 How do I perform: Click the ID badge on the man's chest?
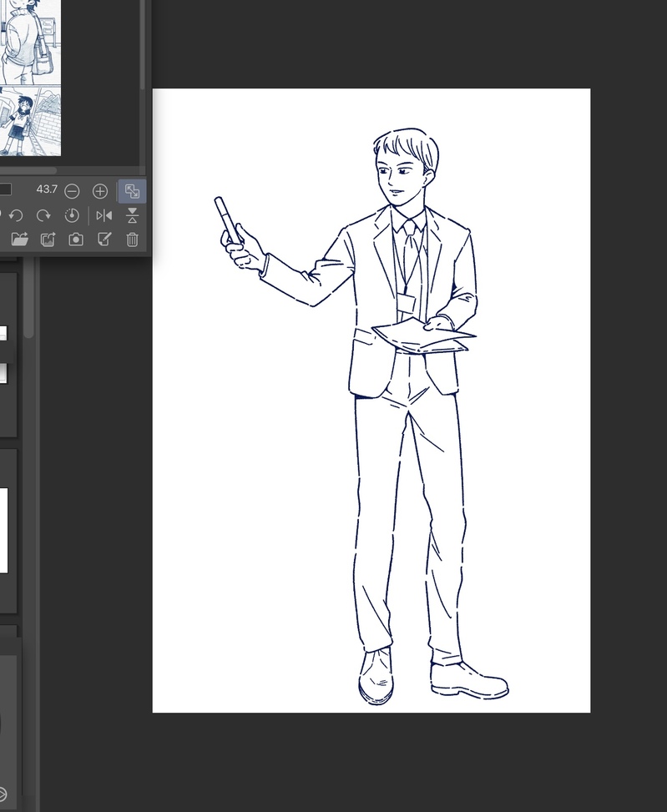pos(406,303)
